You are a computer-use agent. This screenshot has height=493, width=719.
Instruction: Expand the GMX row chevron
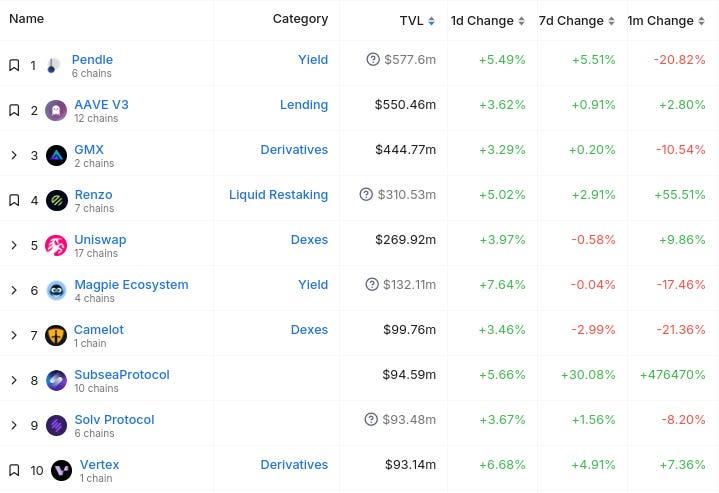coord(14,156)
